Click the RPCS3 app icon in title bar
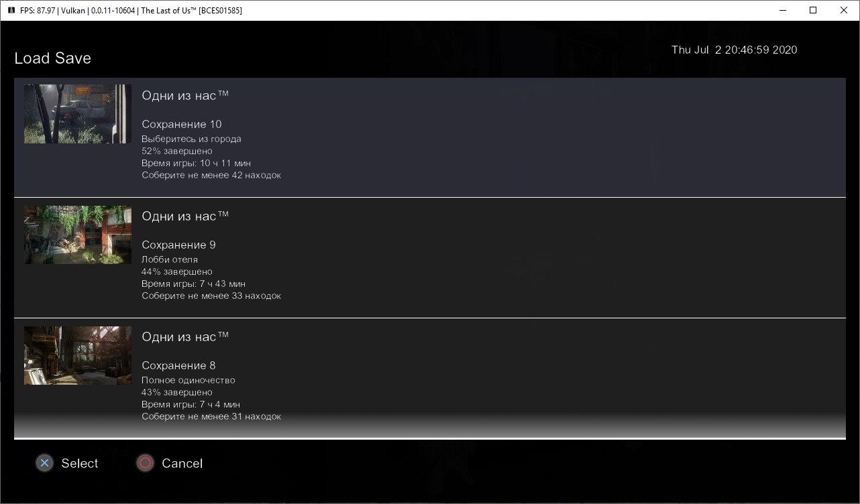The height and width of the screenshot is (504, 860). click(x=11, y=11)
